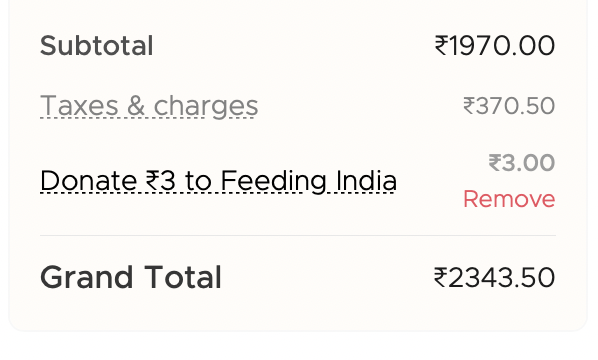
Task: Click the word Donate in the donation row
Action: coord(88,180)
